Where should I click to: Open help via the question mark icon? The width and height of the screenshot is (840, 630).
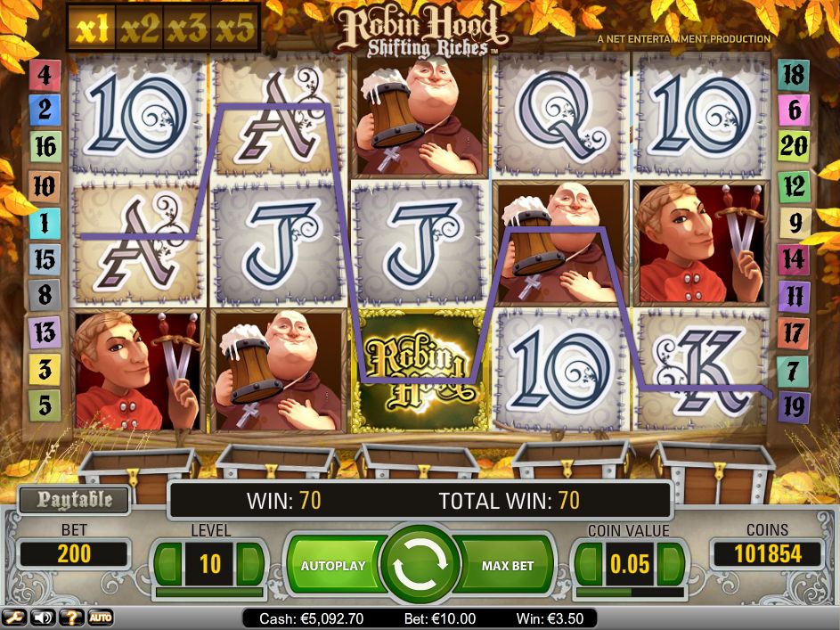pyautogui.click(x=71, y=618)
